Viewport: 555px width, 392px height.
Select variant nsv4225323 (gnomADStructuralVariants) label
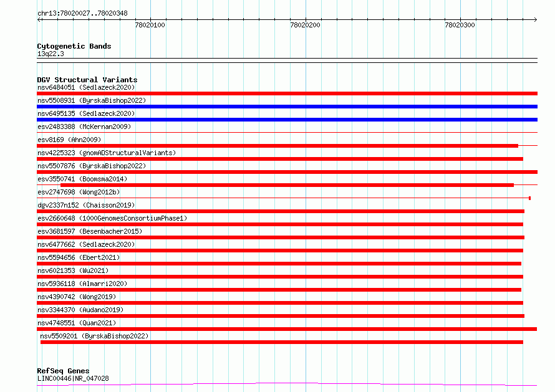click(x=107, y=153)
